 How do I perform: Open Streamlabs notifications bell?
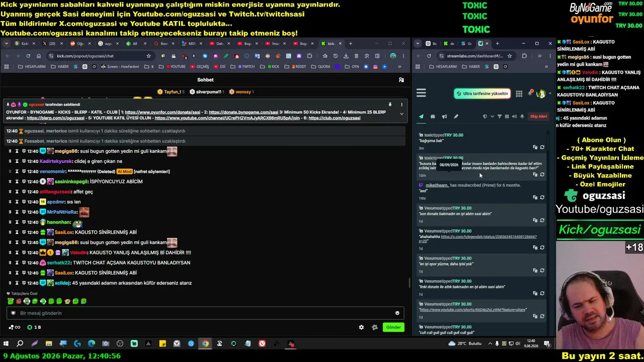(x=530, y=93)
